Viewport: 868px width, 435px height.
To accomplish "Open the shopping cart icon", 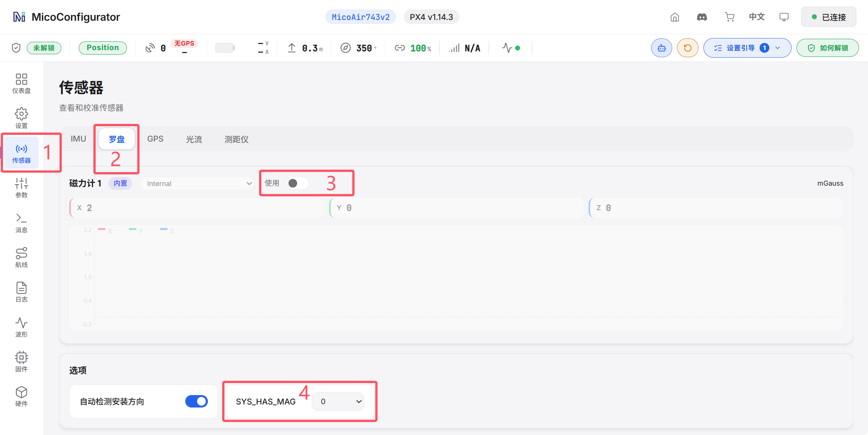I will (729, 17).
